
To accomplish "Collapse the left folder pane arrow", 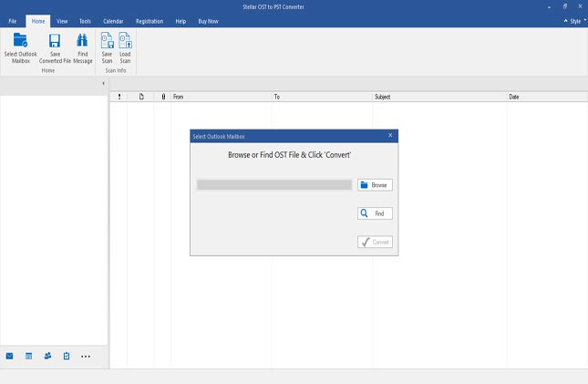I will [x=103, y=83].
